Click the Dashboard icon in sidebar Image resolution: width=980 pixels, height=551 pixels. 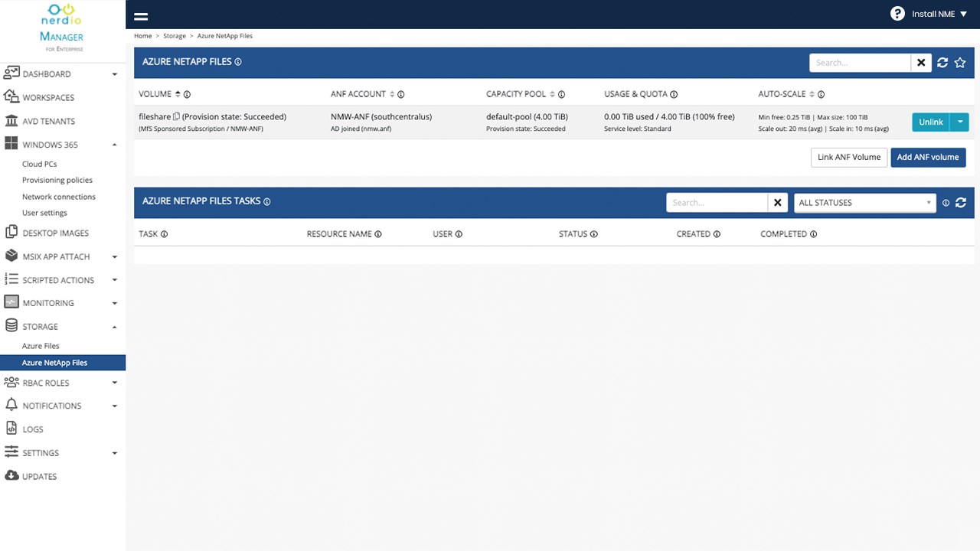tap(11, 73)
